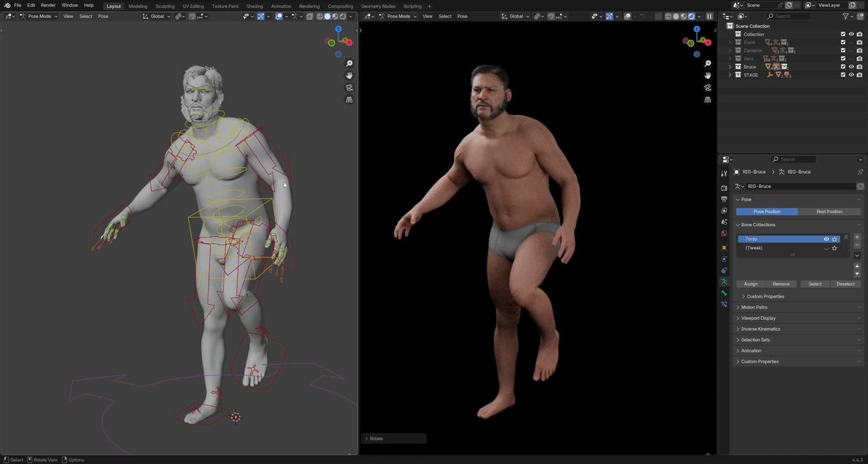Zoom the left viewport with magnifier icon

point(349,64)
